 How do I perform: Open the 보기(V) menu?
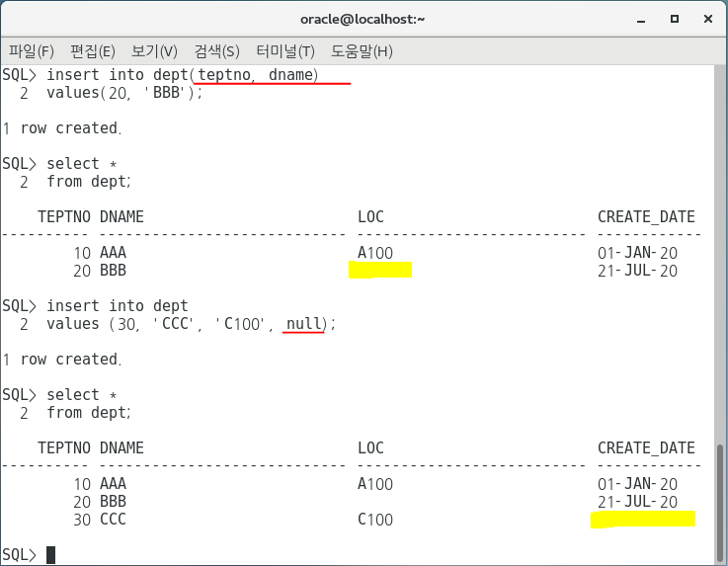tap(154, 50)
